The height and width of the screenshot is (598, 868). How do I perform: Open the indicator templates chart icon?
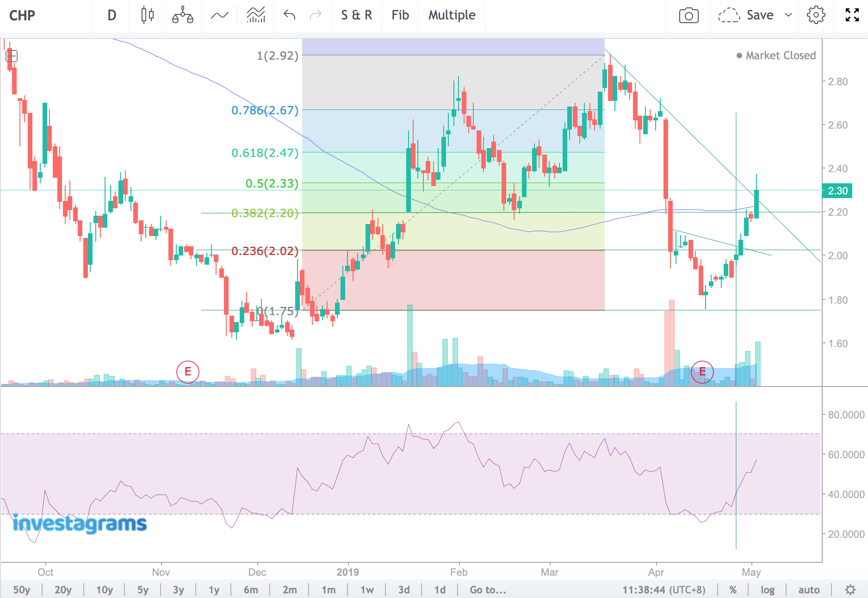pos(256,15)
